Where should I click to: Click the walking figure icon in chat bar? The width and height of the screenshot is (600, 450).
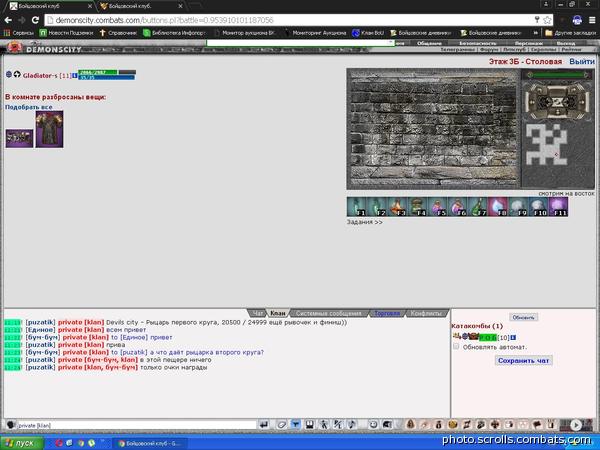[324, 424]
